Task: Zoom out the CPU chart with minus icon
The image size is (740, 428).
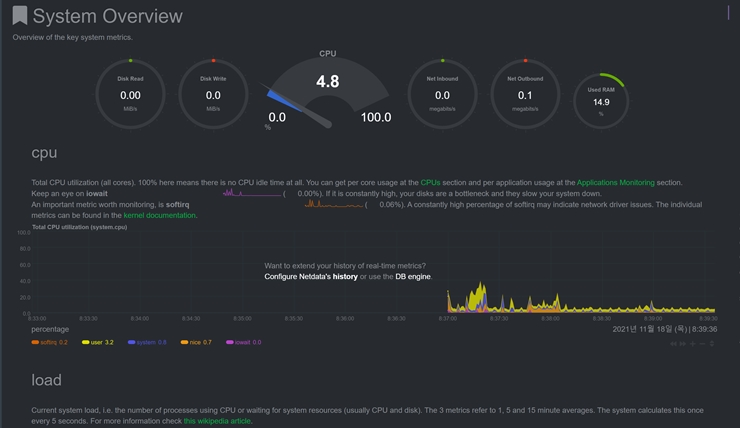Action: (702, 344)
